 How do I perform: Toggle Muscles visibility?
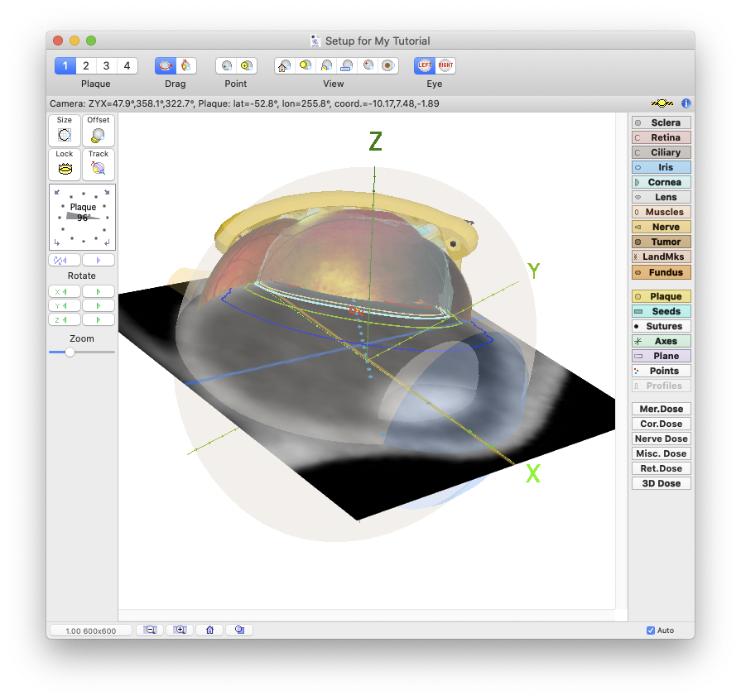[x=662, y=212]
